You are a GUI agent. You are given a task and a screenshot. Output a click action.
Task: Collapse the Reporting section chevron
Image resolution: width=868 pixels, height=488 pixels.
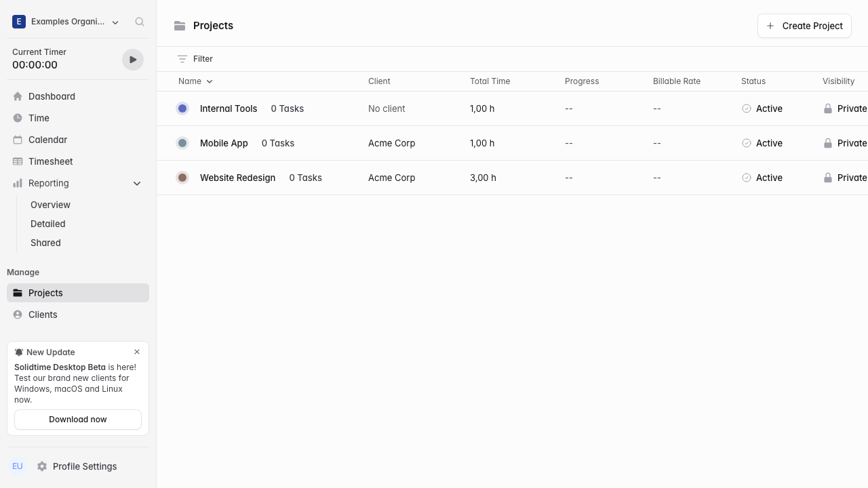137,184
